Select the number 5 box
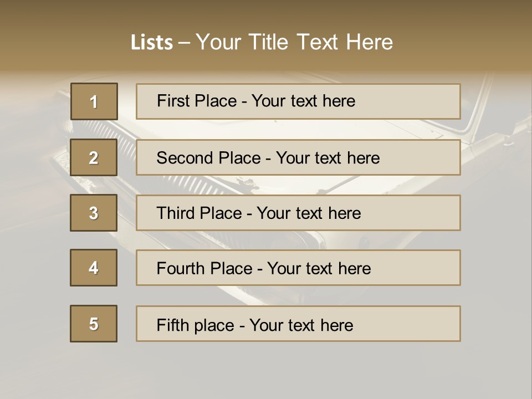Screen dimensions: 532x399 pos(94,324)
